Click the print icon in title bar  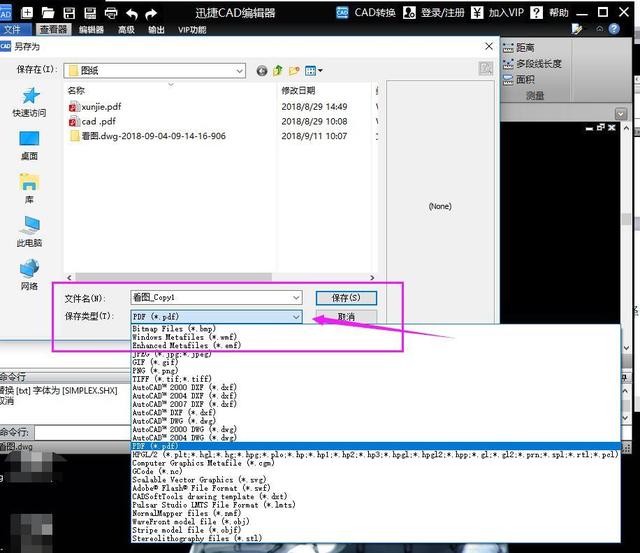(110, 13)
